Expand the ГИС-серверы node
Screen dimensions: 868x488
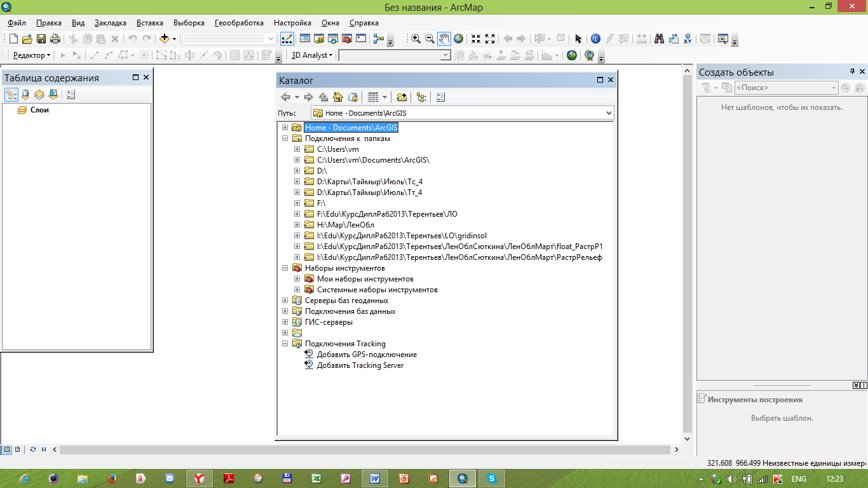click(x=285, y=322)
